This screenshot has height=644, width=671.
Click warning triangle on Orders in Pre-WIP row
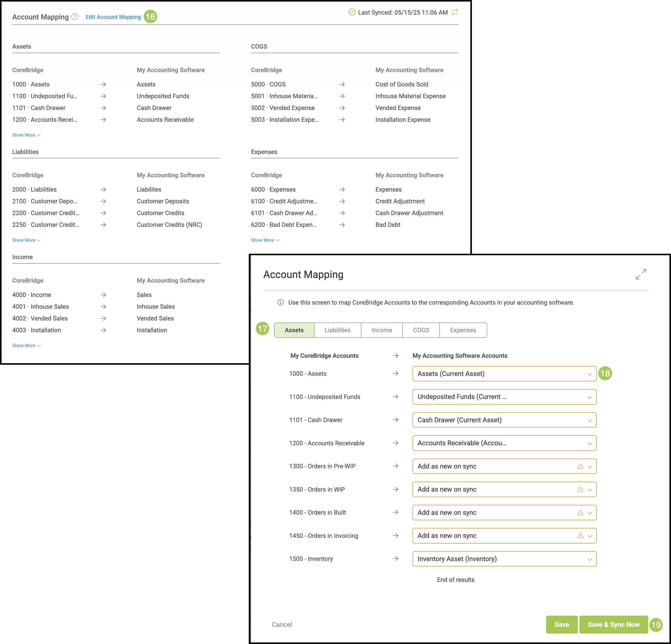(x=580, y=467)
